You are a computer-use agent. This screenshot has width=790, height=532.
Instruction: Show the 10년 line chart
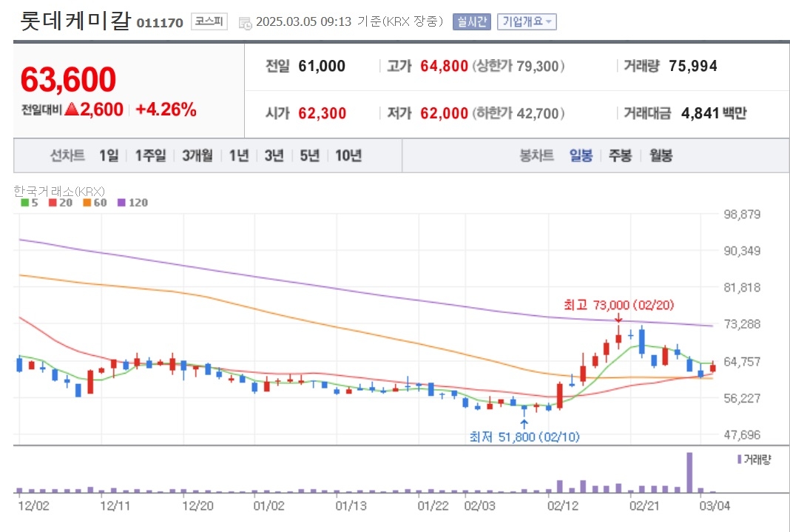pos(348,155)
